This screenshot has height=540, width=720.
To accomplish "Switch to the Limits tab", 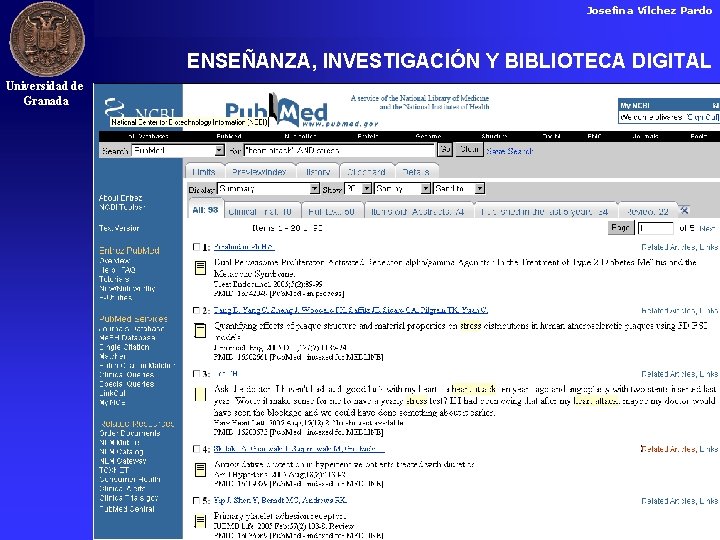I will [204, 171].
